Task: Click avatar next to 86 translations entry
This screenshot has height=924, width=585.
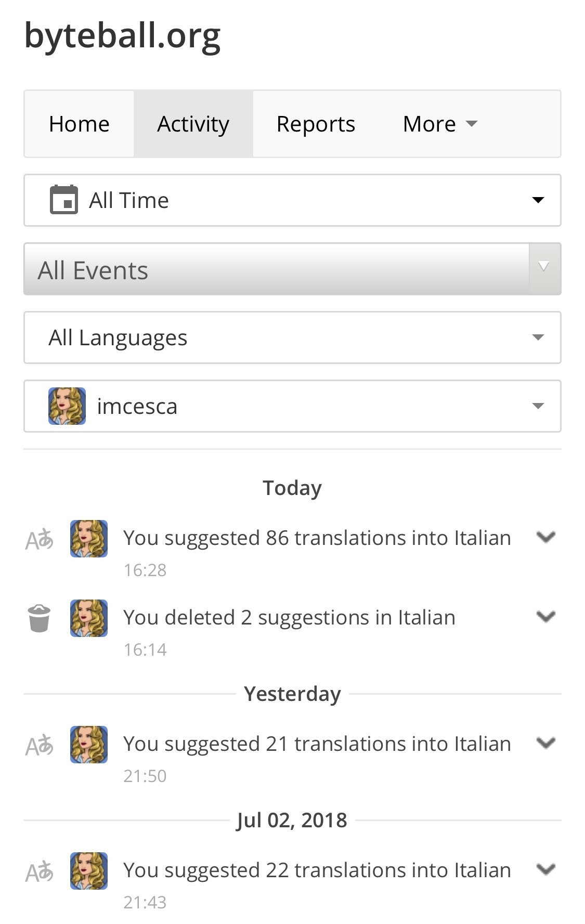Action: point(89,539)
